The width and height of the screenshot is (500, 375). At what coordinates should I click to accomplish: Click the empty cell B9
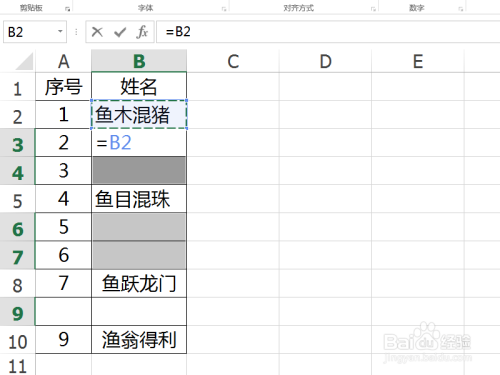click(x=139, y=311)
